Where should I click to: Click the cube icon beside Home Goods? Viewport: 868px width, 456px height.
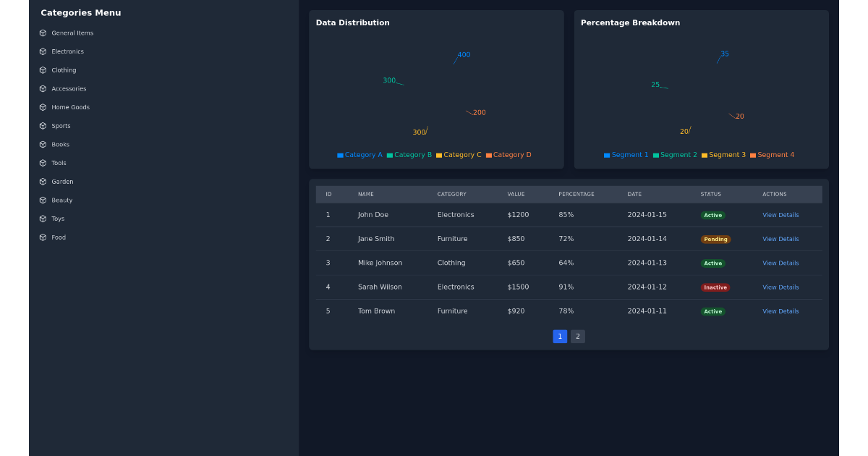point(43,107)
